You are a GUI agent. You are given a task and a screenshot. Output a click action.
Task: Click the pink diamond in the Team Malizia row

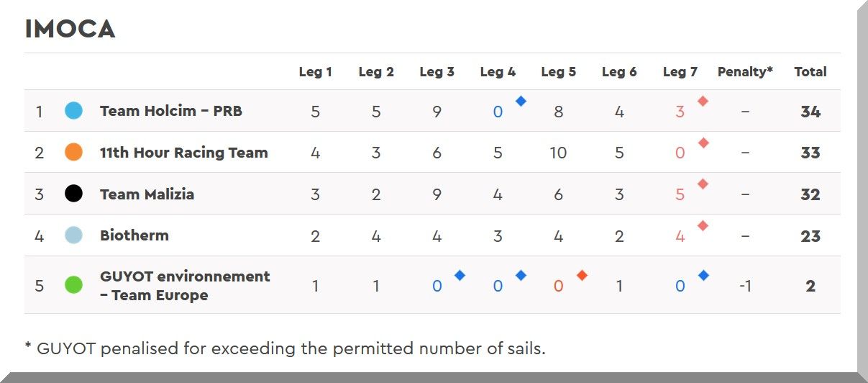pos(703,184)
